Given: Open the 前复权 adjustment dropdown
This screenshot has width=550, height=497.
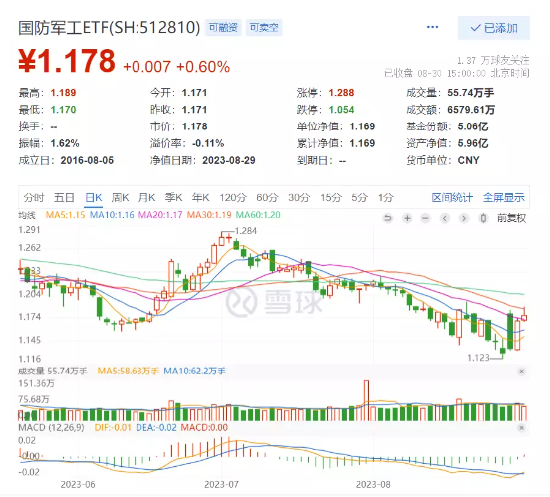Looking at the screenshot, I should coord(511,219).
